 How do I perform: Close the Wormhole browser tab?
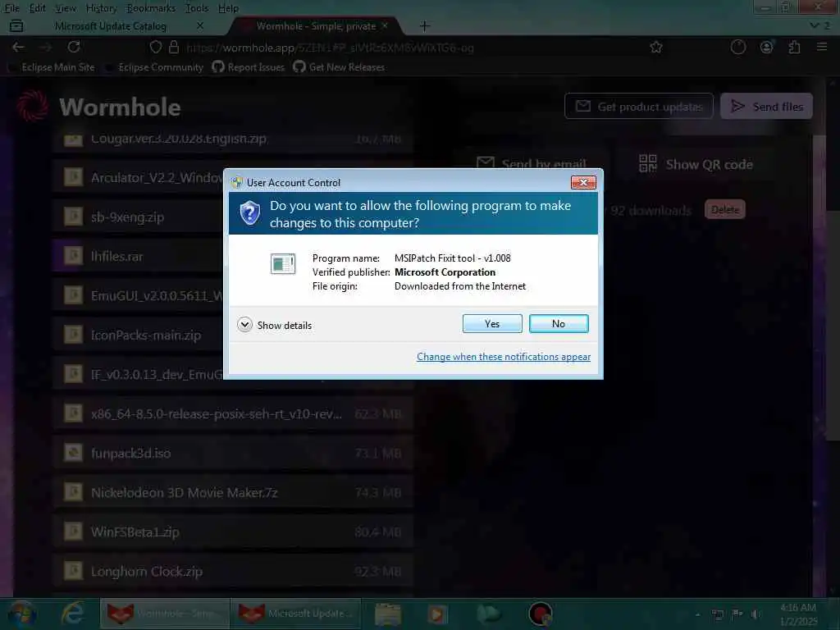(x=385, y=25)
